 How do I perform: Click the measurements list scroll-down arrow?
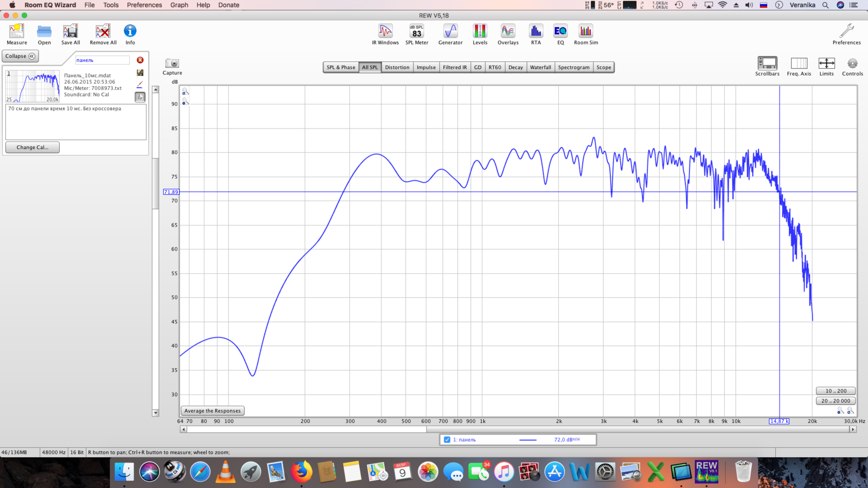click(x=156, y=413)
